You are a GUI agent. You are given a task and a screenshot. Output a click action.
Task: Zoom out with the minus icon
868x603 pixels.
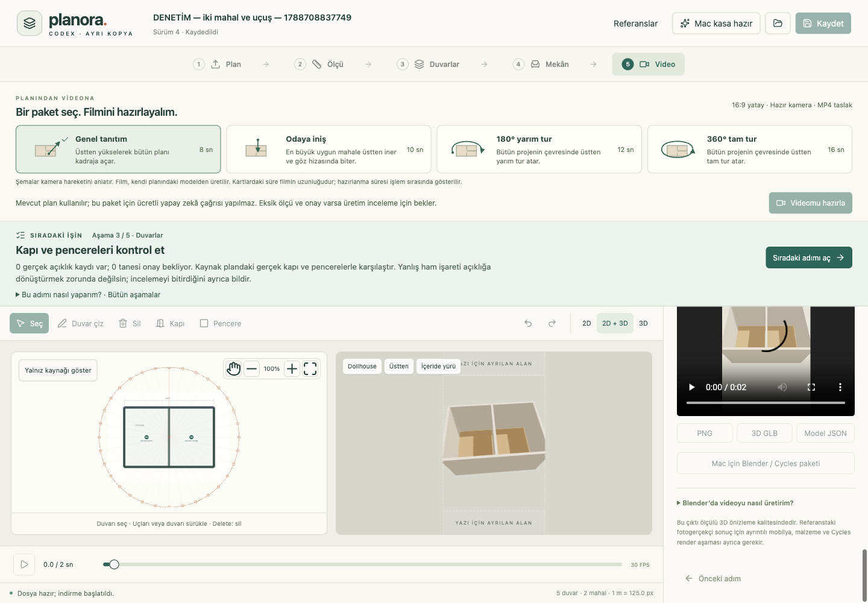click(252, 368)
